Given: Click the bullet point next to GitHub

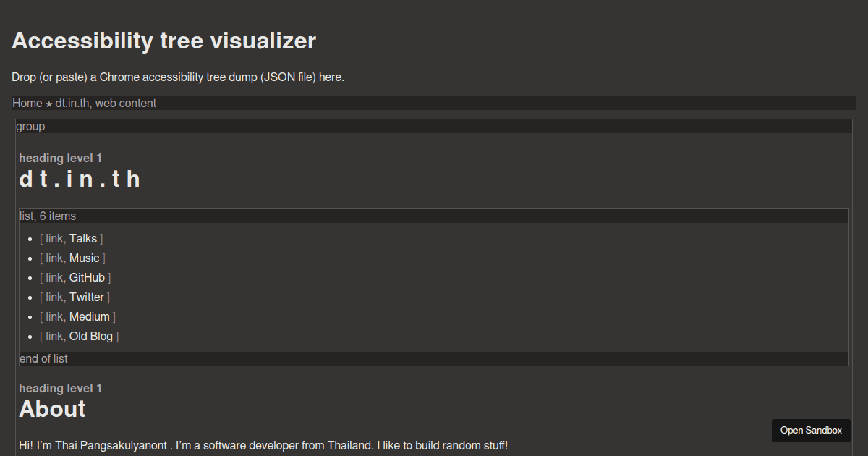Looking at the screenshot, I should click(x=30, y=278).
